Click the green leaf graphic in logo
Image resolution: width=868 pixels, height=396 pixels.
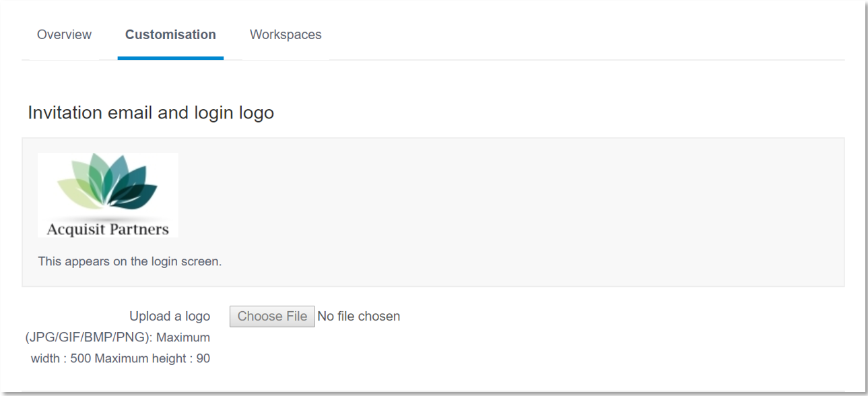tap(108, 182)
